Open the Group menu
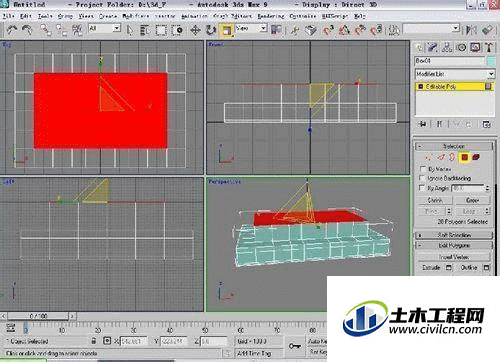 click(65, 16)
